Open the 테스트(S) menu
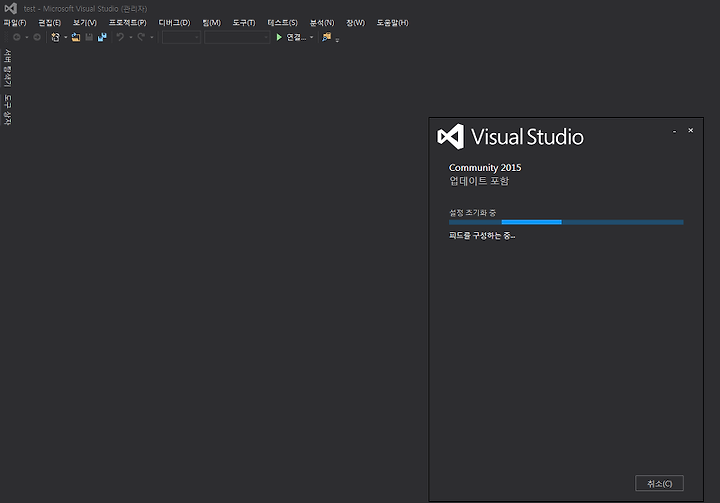 [282, 23]
